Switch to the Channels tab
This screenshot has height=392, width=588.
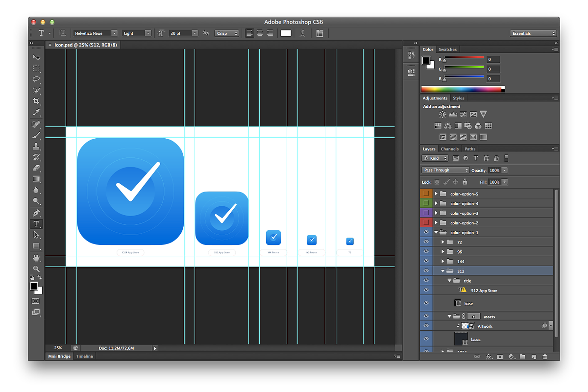tap(449, 149)
